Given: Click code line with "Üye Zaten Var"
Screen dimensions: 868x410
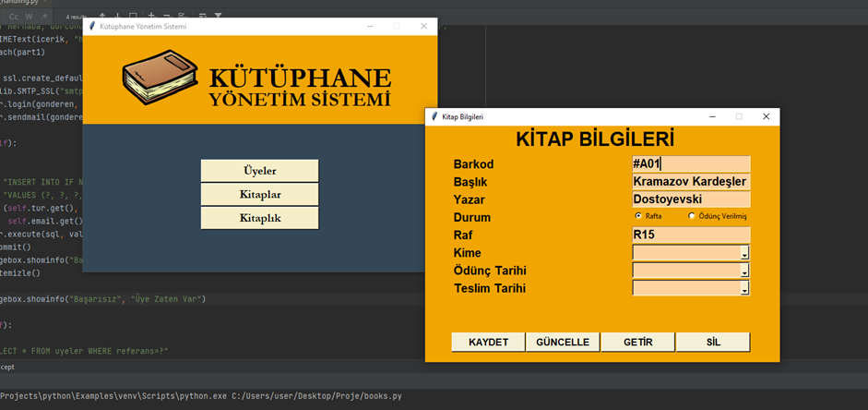Looking at the screenshot, I should 102,299.
